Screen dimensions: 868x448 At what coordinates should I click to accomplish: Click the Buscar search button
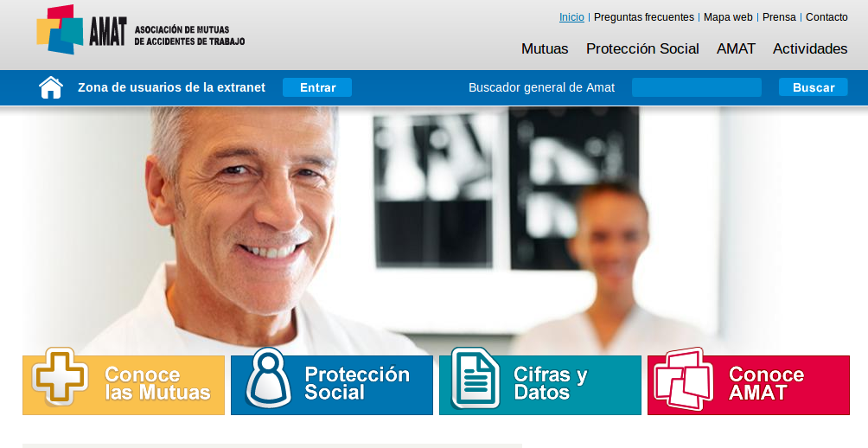click(814, 87)
